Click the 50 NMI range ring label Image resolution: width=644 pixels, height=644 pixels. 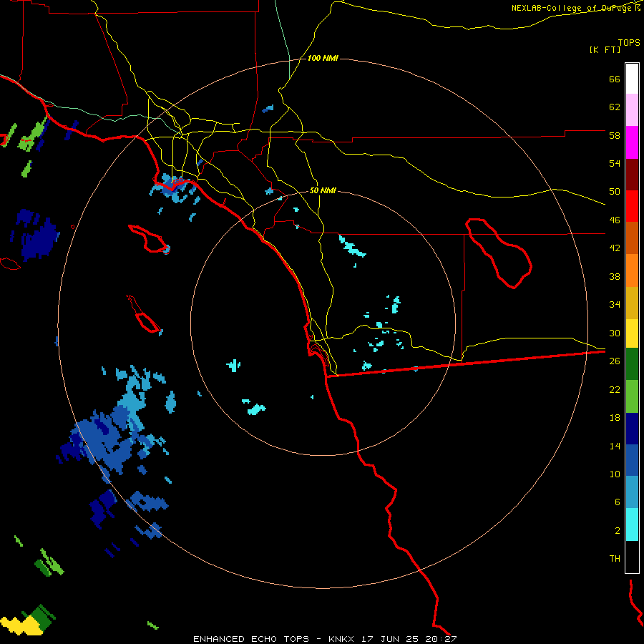click(x=323, y=190)
